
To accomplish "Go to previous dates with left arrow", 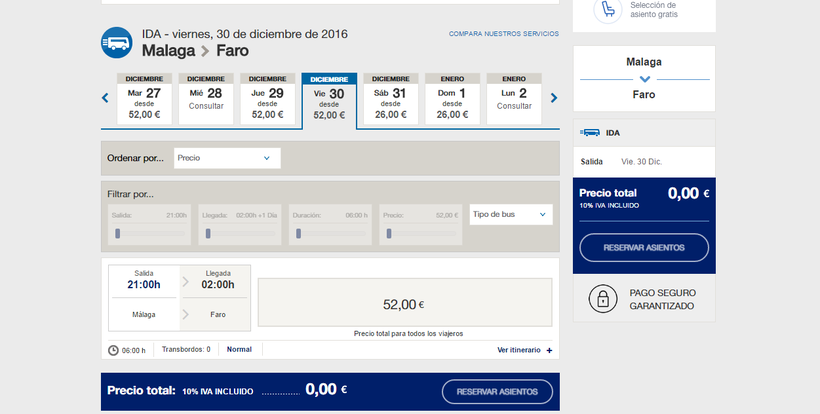I will coord(106,98).
